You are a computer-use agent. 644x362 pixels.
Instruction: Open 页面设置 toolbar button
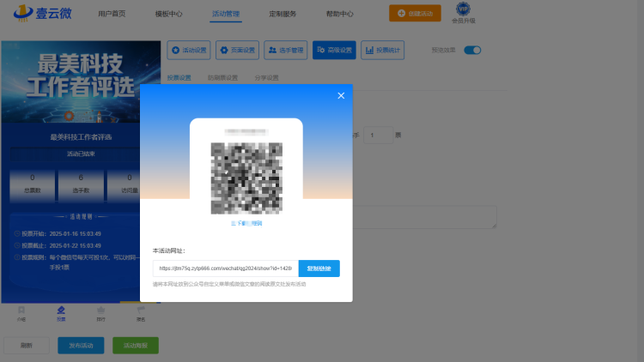(x=237, y=50)
